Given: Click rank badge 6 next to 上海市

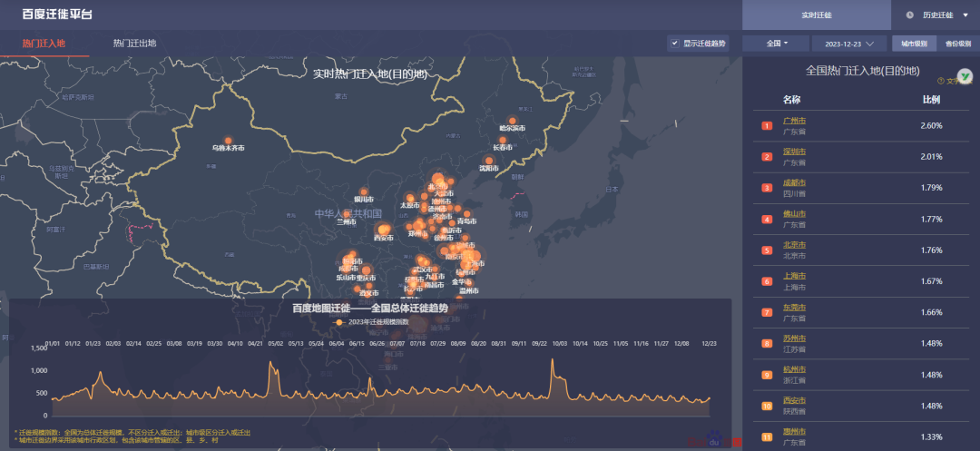Looking at the screenshot, I should click(768, 281).
